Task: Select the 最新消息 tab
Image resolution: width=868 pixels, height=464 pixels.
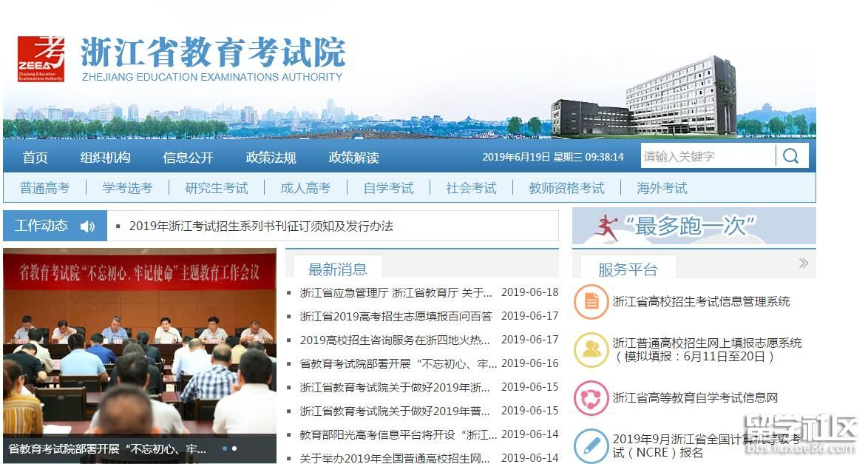Action: (x=336, y=269)
